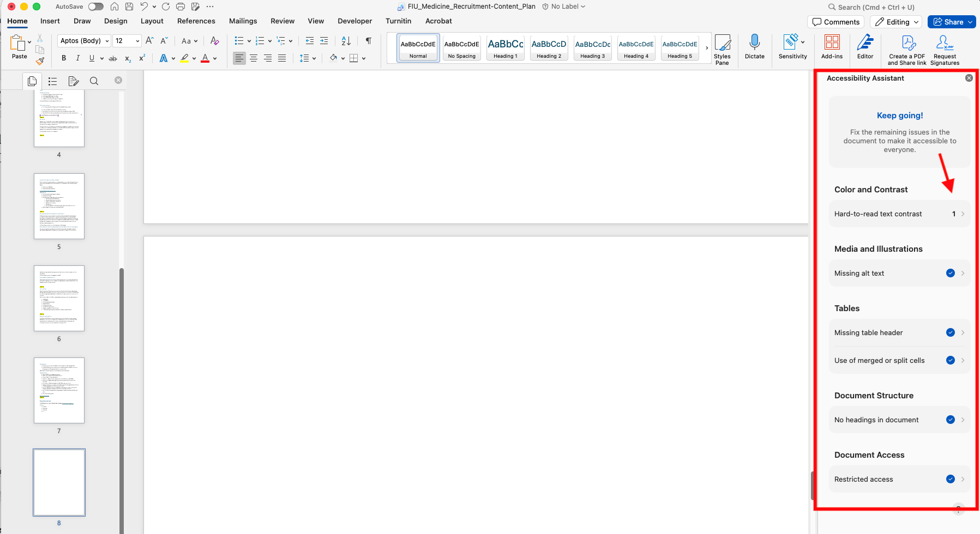
Task: Switch to the Layout tab
Action: 152,21
